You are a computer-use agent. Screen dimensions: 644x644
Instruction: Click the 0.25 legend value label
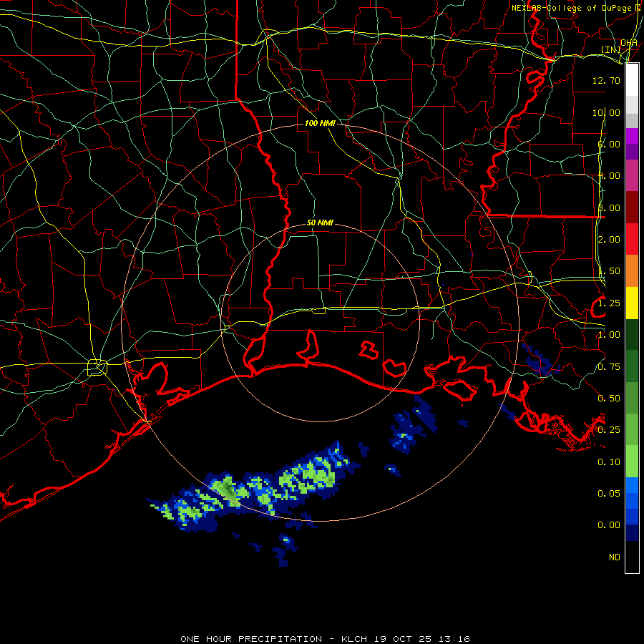609,429
